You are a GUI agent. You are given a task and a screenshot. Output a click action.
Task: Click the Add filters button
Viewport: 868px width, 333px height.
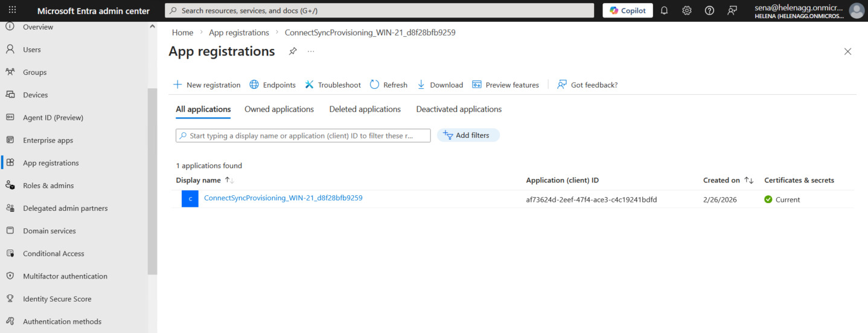point(468,135)
